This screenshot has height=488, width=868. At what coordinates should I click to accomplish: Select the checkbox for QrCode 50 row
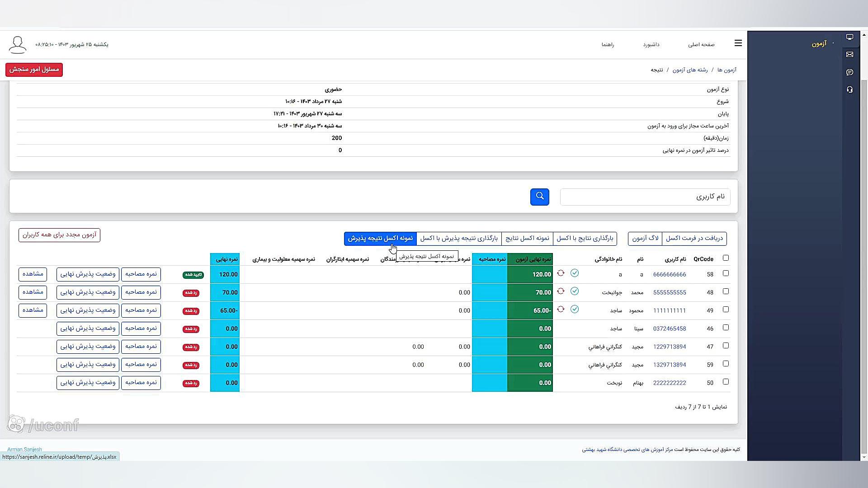click(x=726, y=382)
